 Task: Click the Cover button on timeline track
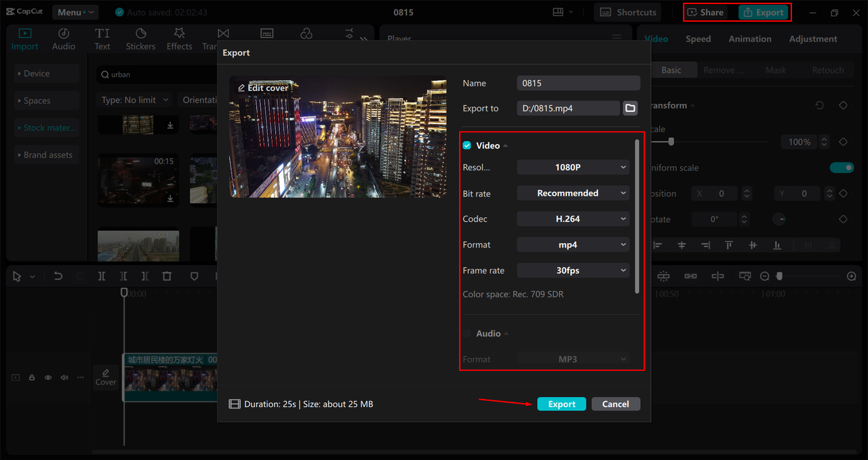coord(106,377)
